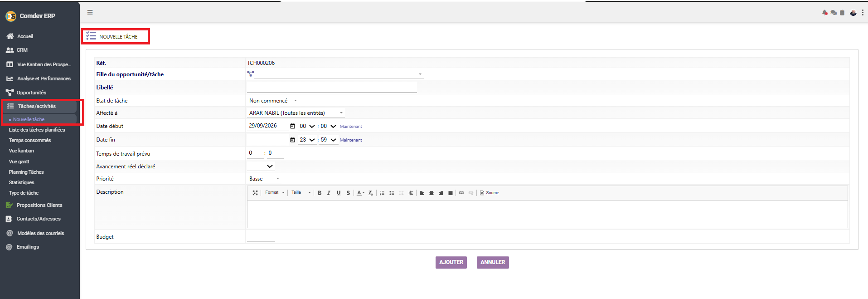Click the decrease indent icon
The height and width of the screenshot is (299, 868).
pyautogui.click(x=401, y=193)
